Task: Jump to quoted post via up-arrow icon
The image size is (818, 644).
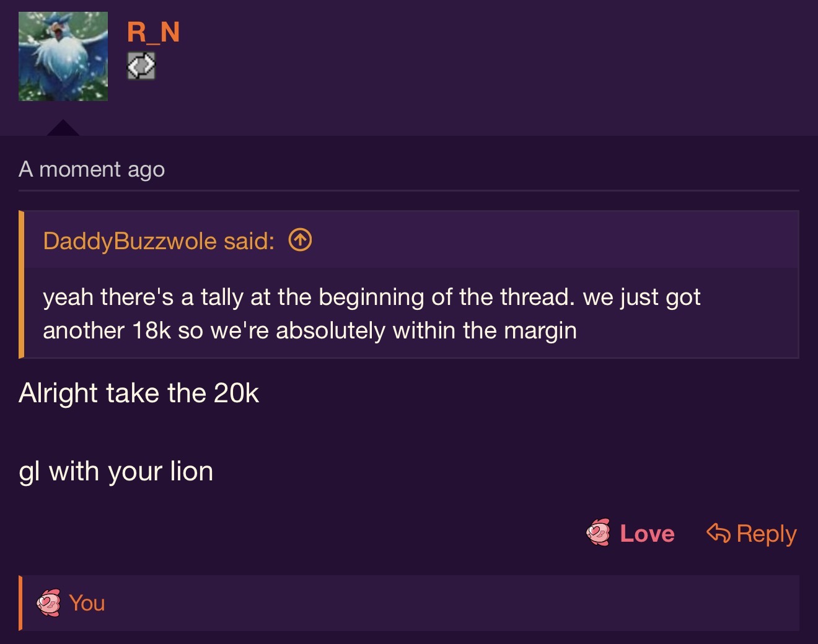Action: tap(301, 240)
